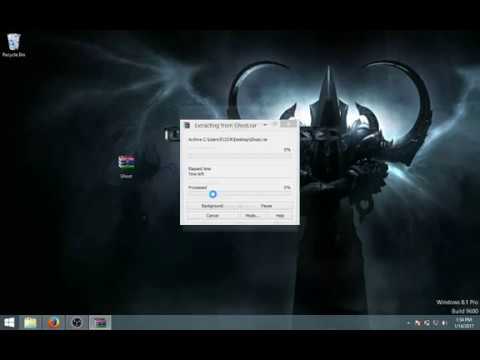Click the Time left label
Viewport: 480px width, 360px height.
[196, 174]
